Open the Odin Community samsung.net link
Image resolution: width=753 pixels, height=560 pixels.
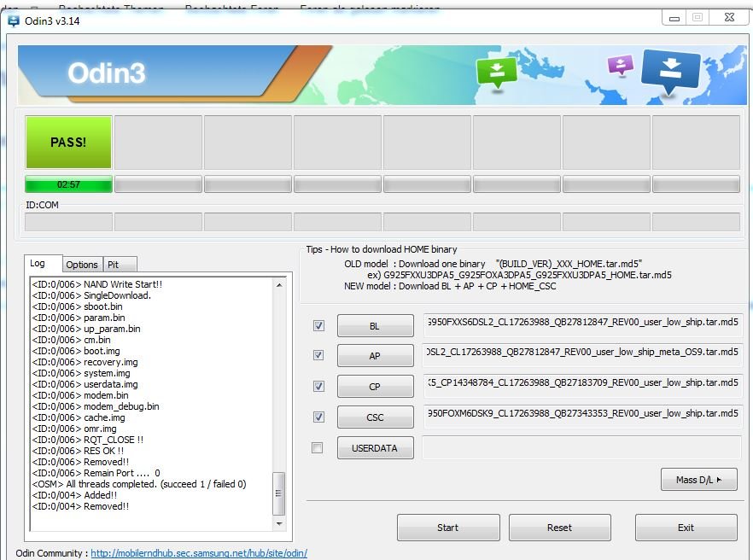199,553
